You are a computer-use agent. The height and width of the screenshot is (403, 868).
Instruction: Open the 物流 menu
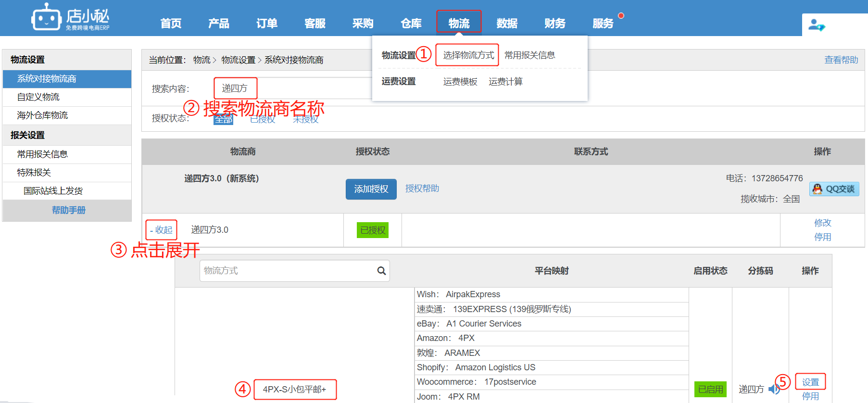tap(459, 22)
